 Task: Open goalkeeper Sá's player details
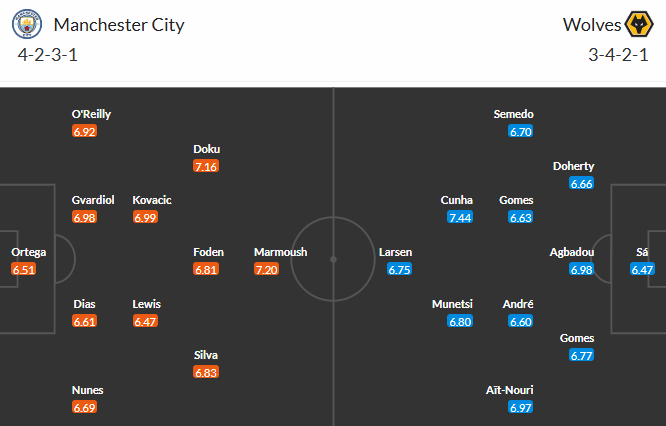(x=641, y=252)
